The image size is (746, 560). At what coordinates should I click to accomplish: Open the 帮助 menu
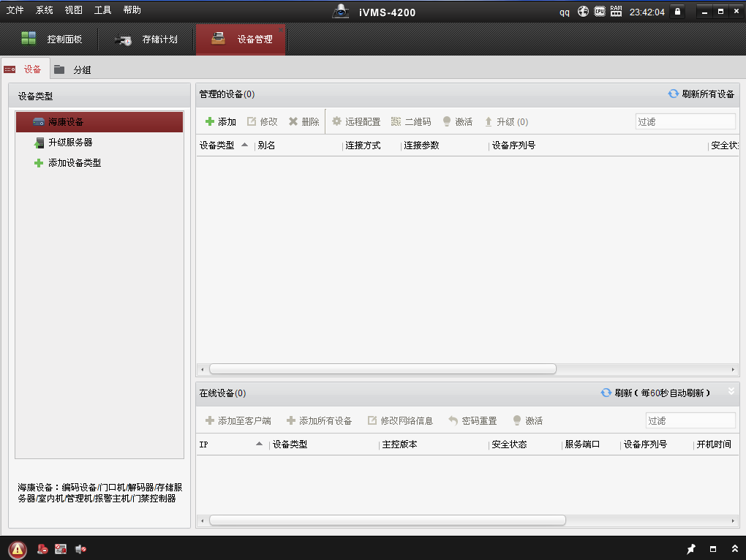[x=132, y=10]
